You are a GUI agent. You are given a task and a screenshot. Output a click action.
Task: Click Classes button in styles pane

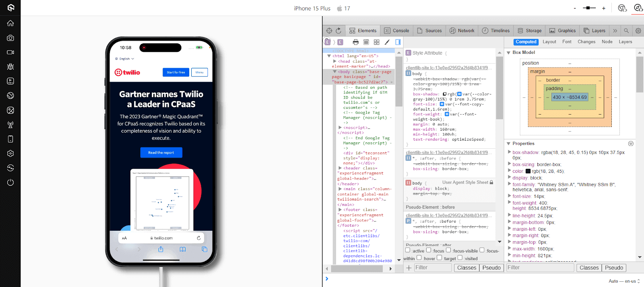466,268
